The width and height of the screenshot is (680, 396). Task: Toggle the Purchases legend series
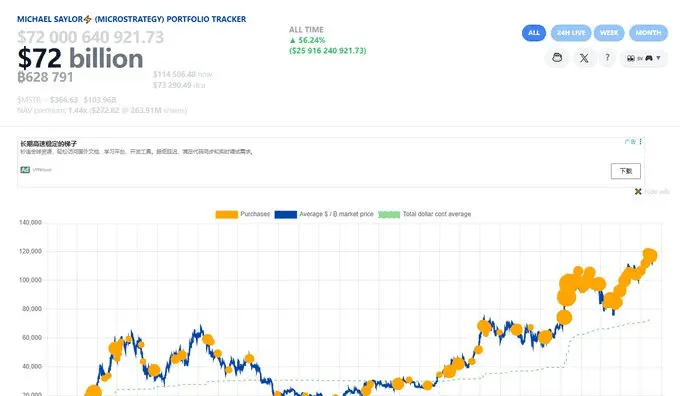[242, 214]
